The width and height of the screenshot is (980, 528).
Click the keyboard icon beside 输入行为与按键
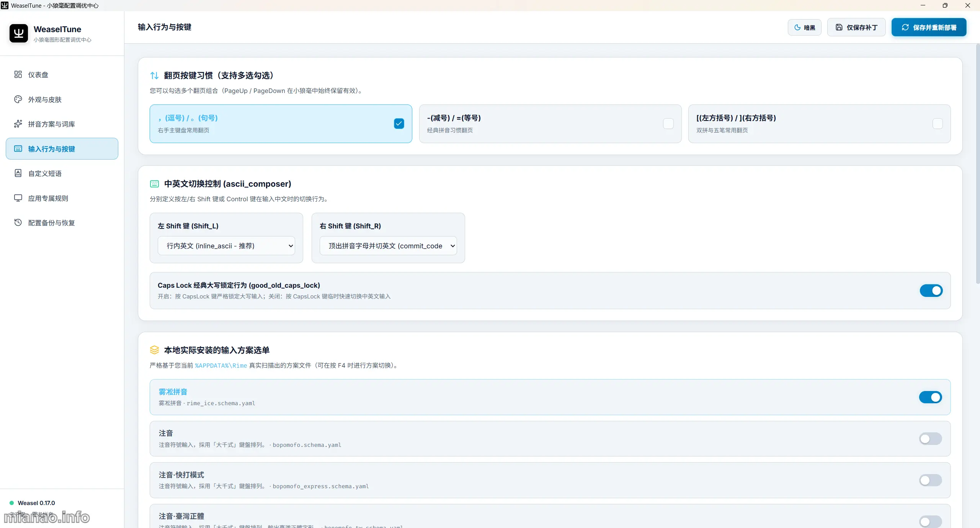tap(18, 148)
